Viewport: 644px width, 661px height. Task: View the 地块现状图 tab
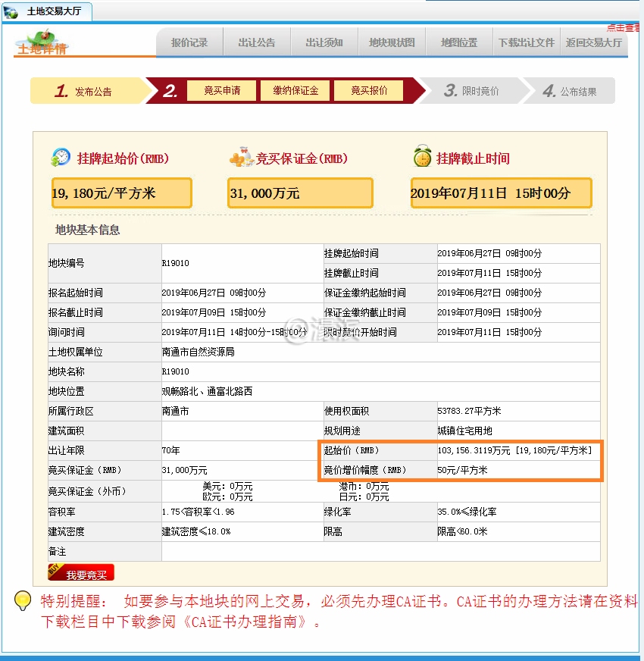point(392,43)
